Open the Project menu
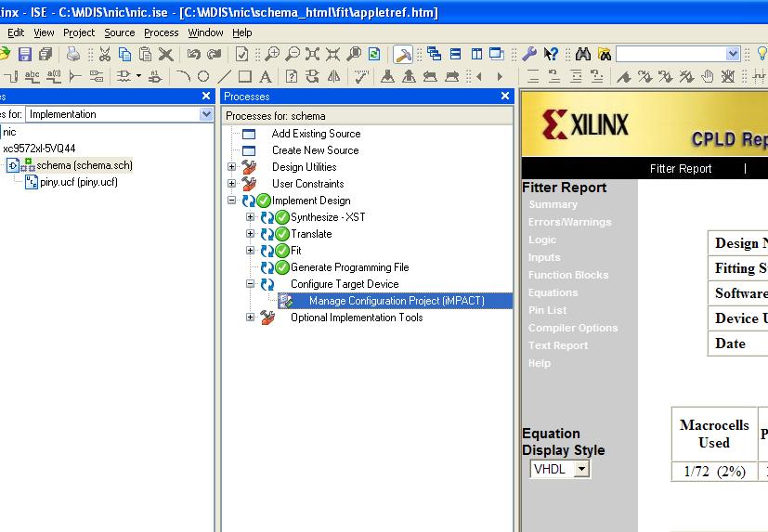Screen dimensions: 768x532 (x=79, y=32)
